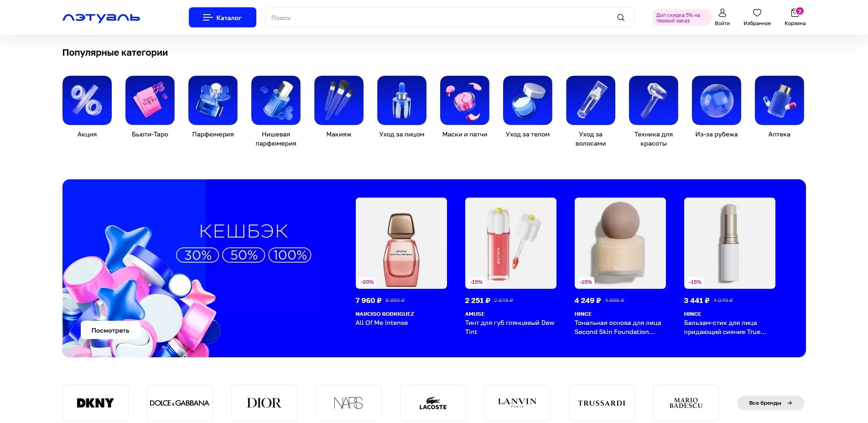Open the Макияж brushes category icon
Screen dimensions: 868x423
click(339, 100)
